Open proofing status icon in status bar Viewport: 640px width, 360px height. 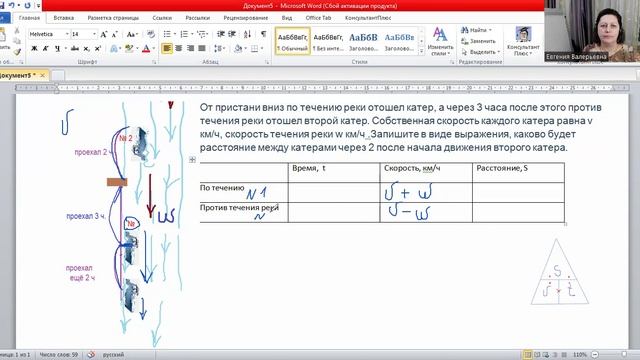click(x=91, y=355)
